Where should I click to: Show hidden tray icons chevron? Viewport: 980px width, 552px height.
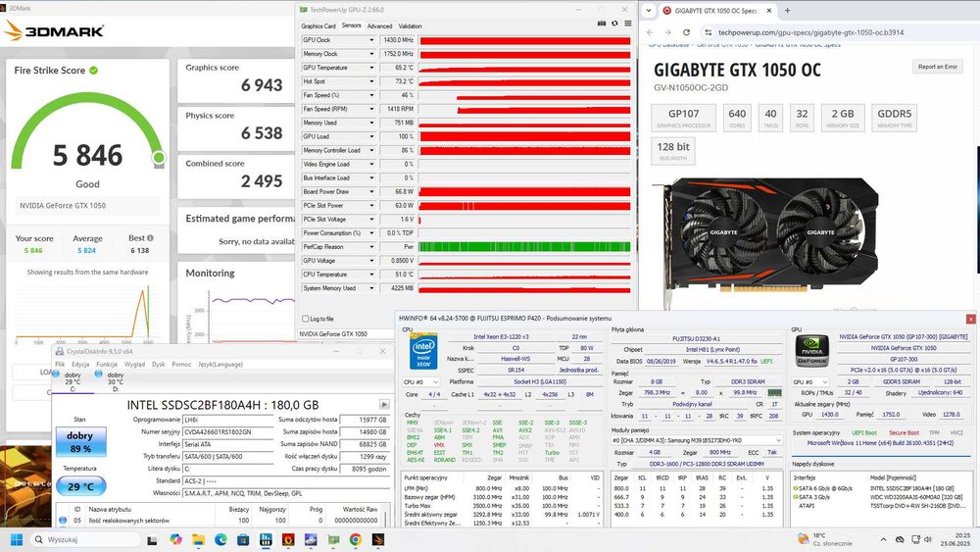point(883,539)
